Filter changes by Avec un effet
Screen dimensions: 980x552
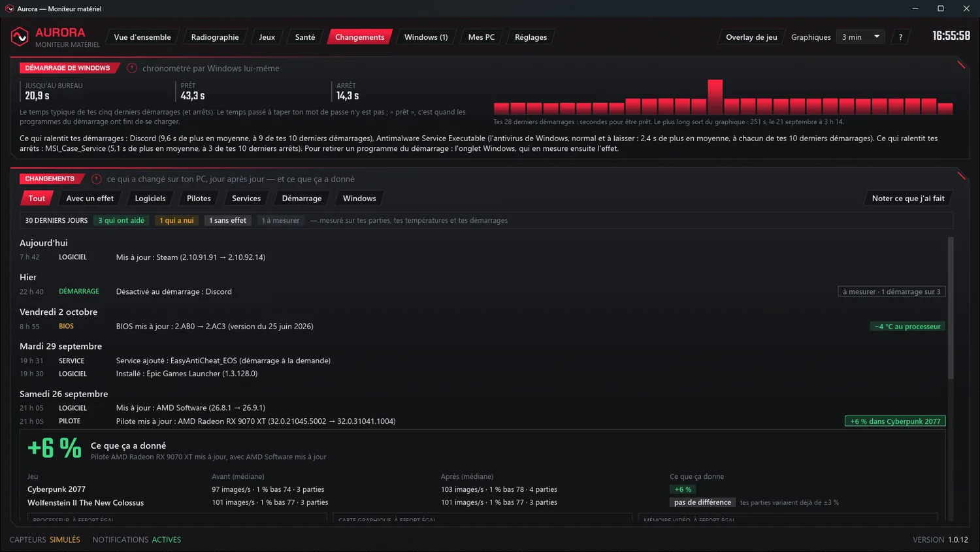coord(90,199)
